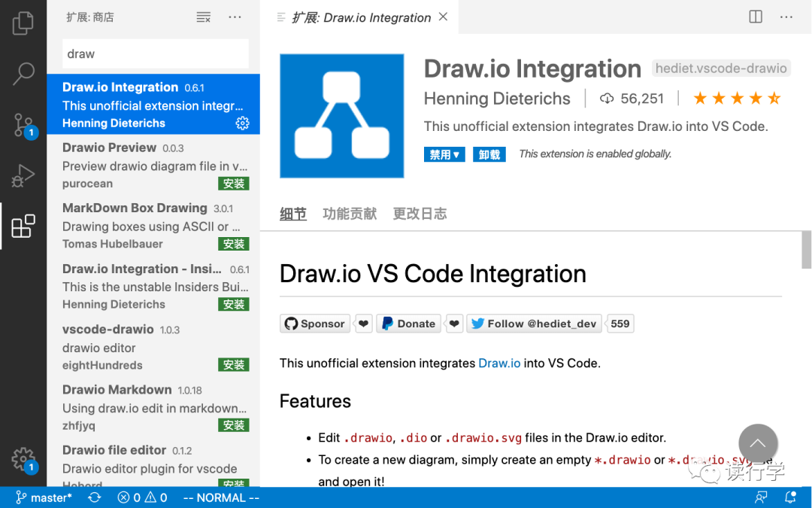
Task: Click the details pane vertical scrollbar
Action: coord(806,250)
